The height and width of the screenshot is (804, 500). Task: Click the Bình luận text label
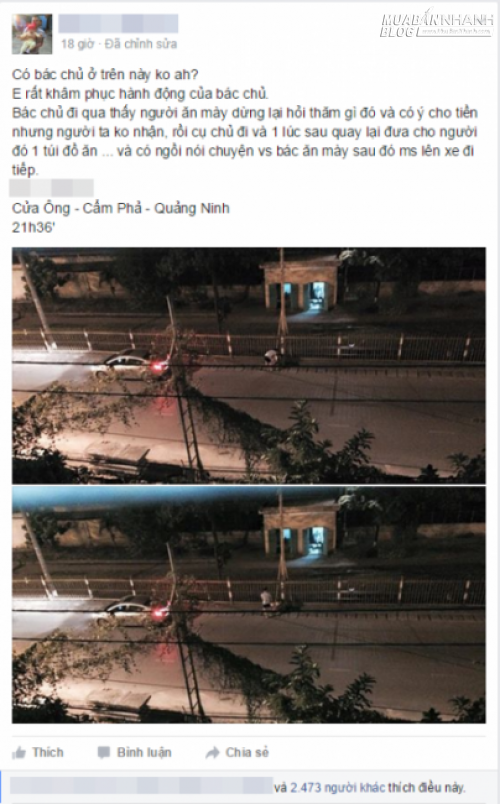click(x=144, y=752)
